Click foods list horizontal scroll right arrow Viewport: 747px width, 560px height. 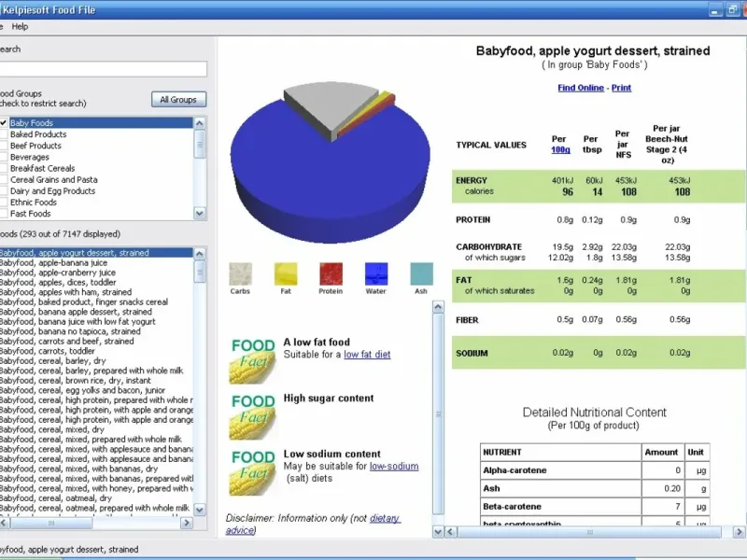tap(187, 523)
